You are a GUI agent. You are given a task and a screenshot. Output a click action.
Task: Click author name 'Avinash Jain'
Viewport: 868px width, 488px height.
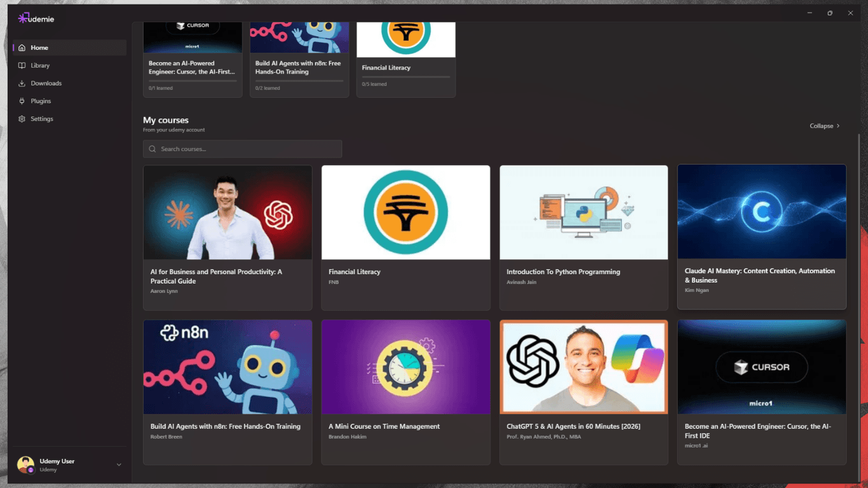point(521,282)
